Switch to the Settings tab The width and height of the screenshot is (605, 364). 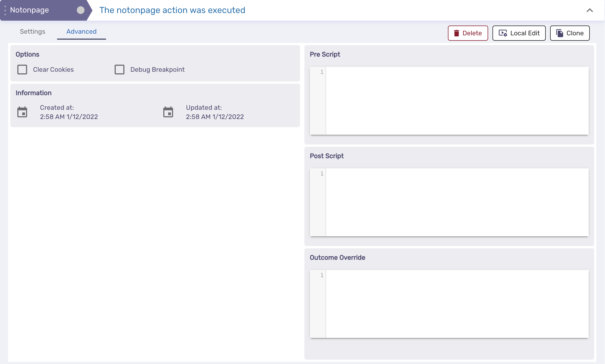(x=33, y=32)
